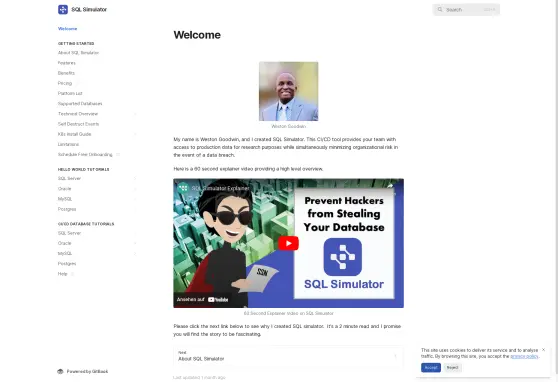558x382 pixels.
Task: Play the YouTube explainer video
Action: [288, 244]
